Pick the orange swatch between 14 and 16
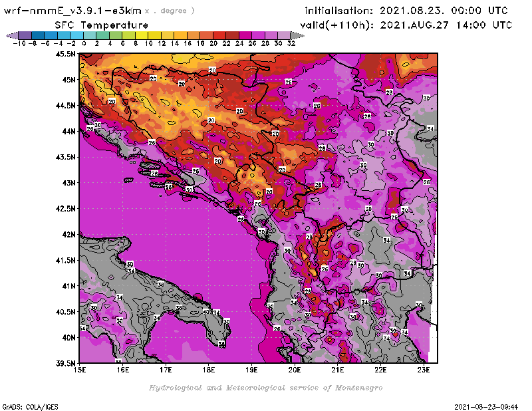Image resolution: width=532 pixels, height=411 pixels. (180, 35)
